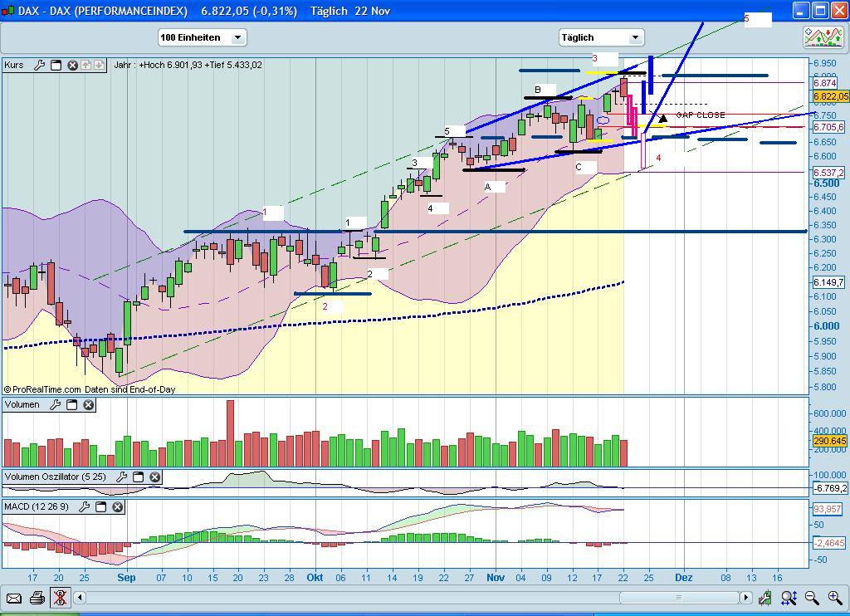This screenshot has width=850, height=616.
Task: Click price axis label 6.537,2
Action: coord(828,173)
